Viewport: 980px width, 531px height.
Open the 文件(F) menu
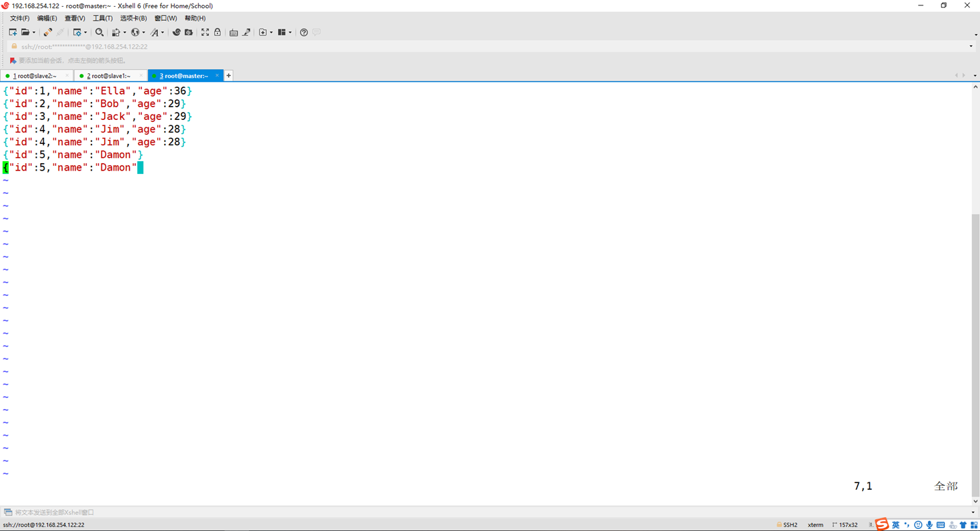(x=19, y=19)
